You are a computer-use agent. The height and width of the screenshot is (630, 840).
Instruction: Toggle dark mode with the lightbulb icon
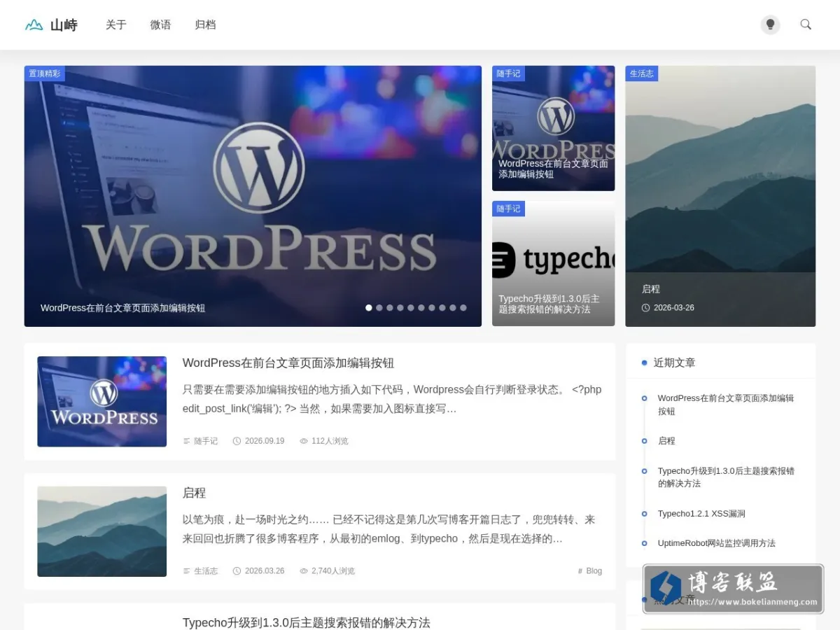[x=770, y=24]
